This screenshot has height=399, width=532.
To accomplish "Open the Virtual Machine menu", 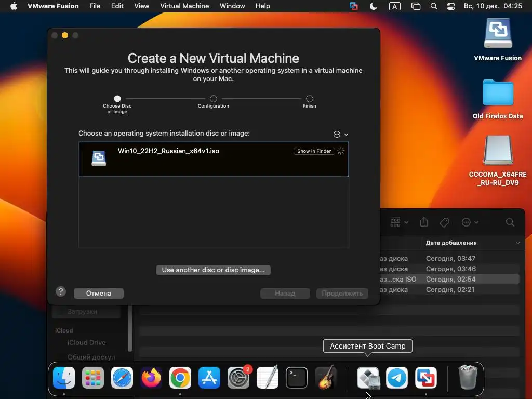I will pyautogui.click(x=184, y=6).
